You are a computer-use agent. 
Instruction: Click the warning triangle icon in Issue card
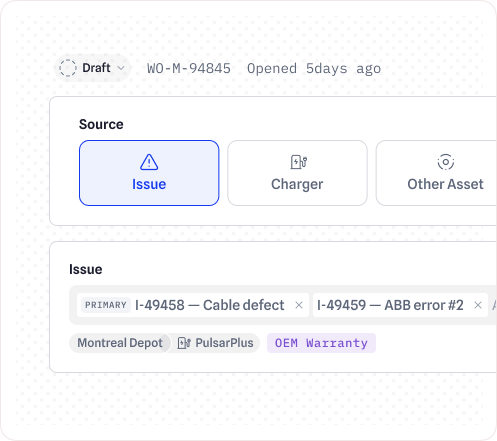(149, 162)
